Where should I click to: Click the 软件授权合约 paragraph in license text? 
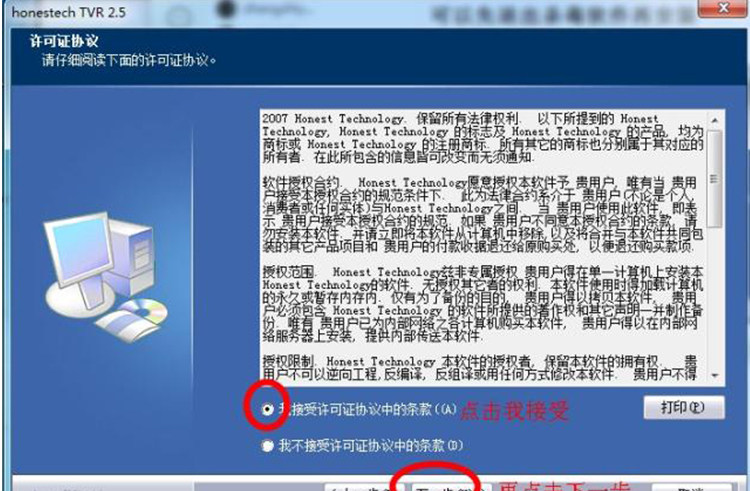coord(483,214)
